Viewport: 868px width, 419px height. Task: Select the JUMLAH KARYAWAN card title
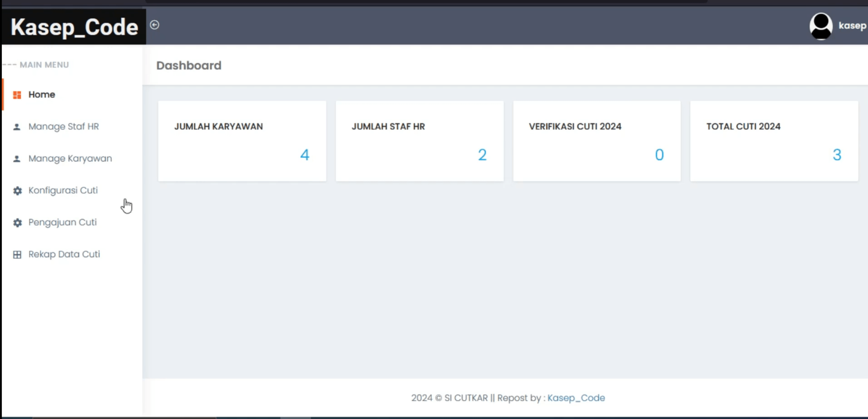click(219, 126)
